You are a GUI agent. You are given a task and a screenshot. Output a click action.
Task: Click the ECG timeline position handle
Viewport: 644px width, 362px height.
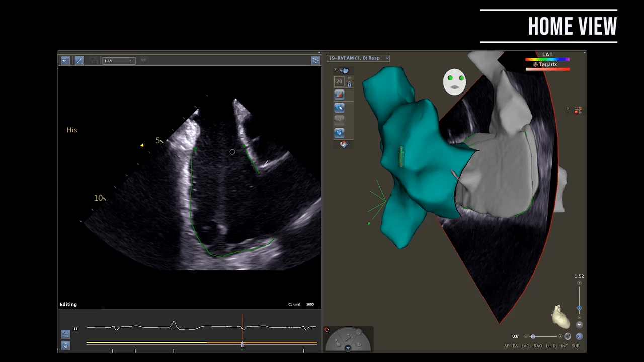(243, 344)
